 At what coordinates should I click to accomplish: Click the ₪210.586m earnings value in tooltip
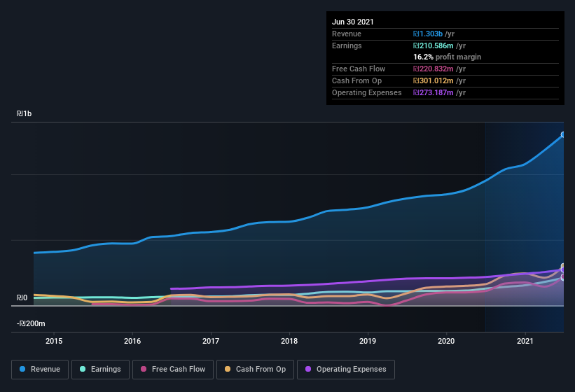pos(434,45)
